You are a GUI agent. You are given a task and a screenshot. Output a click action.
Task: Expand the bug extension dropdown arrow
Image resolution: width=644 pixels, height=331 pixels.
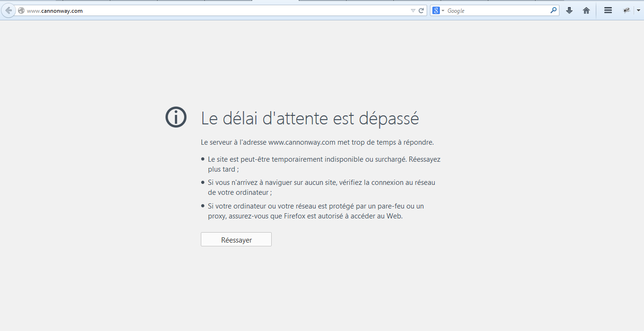coord(638,10)
